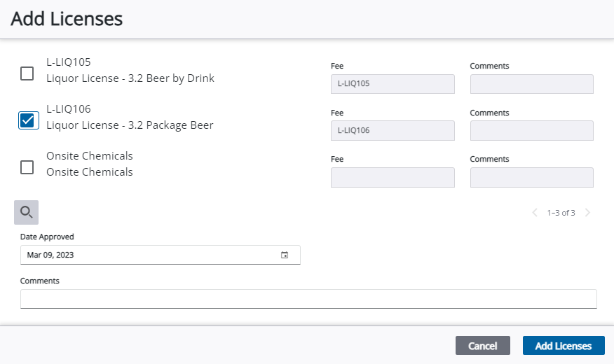Click the L-LIQ105 license code label
This screenshot has height=364, width=614.
click(x=69, y=62)
